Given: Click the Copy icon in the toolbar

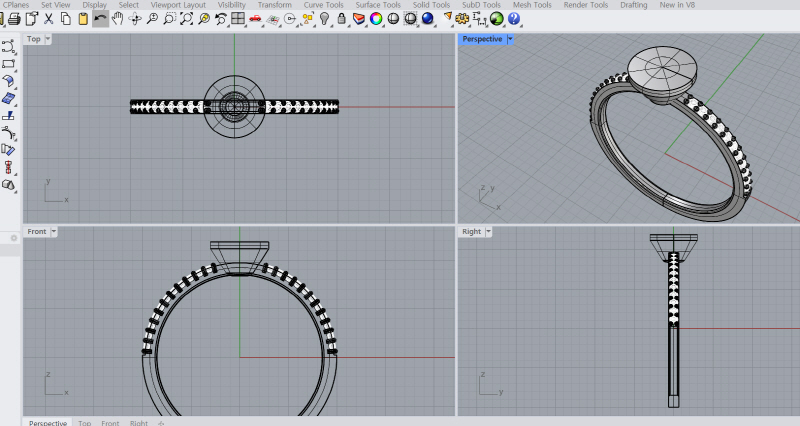Looking at the screenshot, I should (66, 19).
